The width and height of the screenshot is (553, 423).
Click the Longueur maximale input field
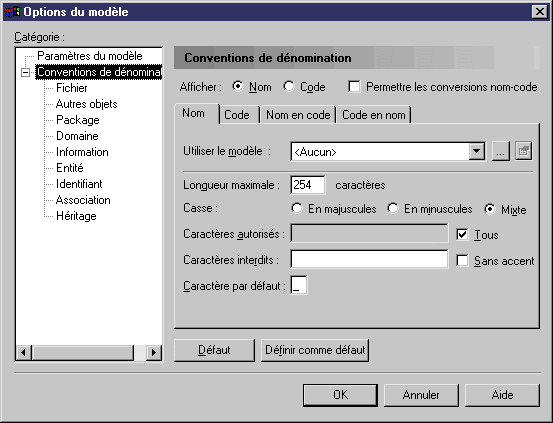tap(308, 185)
